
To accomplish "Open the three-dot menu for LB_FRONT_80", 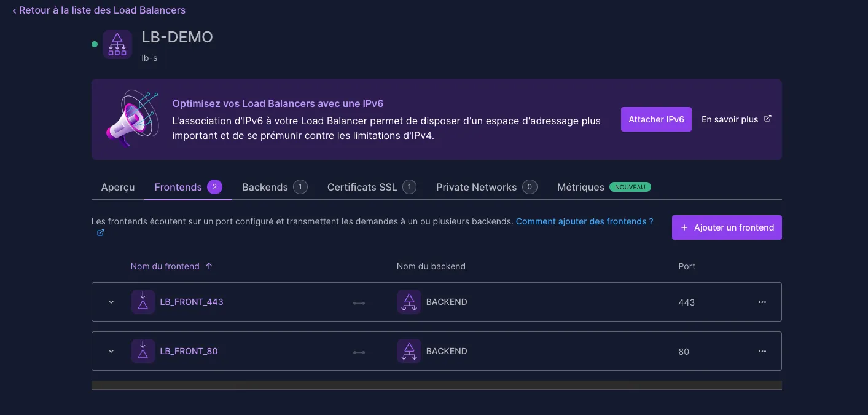I will tap(762, 351).
